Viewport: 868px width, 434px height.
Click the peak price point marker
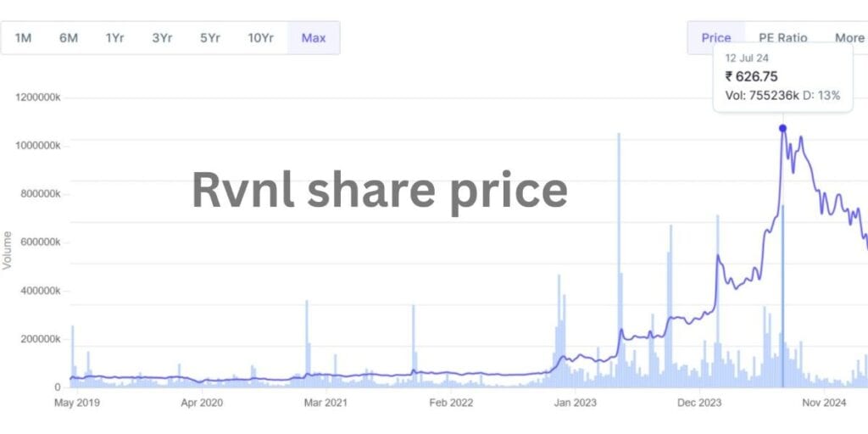click(782, 129)
